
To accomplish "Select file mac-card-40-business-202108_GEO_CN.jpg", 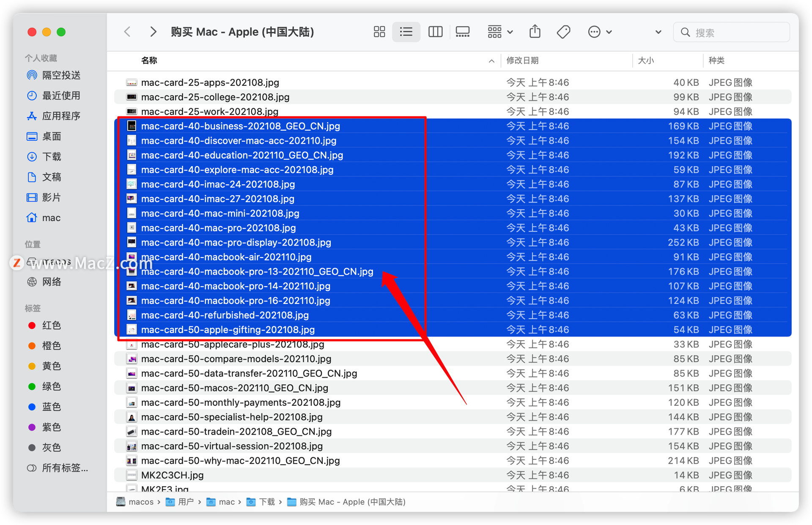I will point(453,126).
